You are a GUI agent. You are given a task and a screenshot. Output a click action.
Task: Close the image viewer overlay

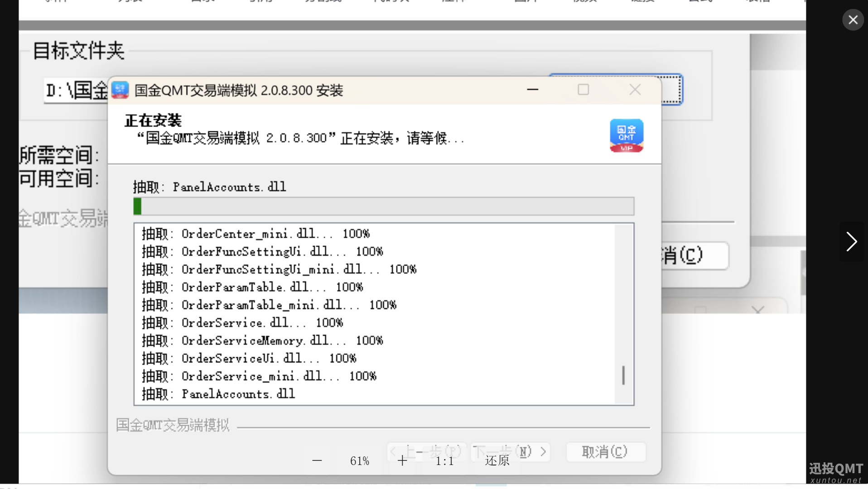click(853, 20)
